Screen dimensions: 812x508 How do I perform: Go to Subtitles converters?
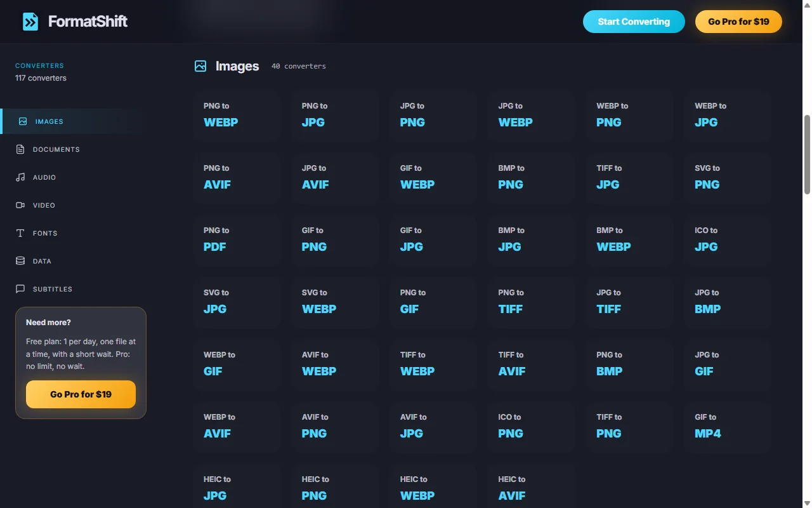75,289
